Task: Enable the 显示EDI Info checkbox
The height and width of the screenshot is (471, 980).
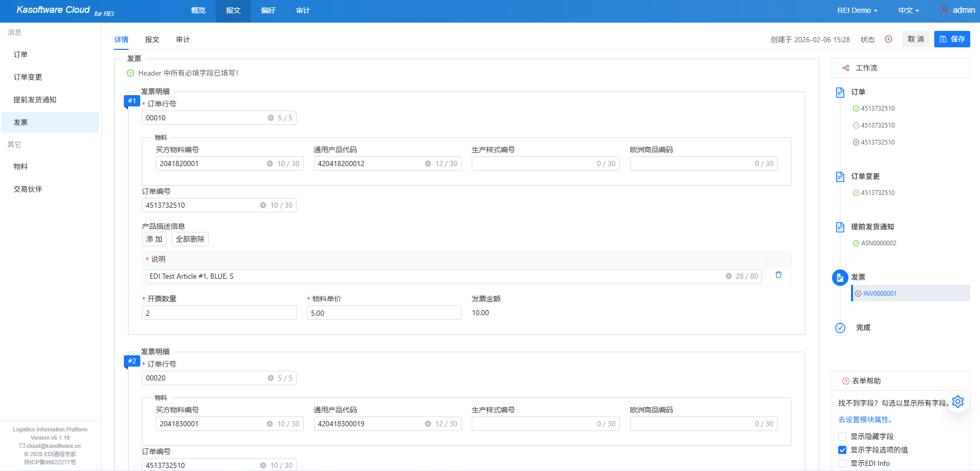Action: [x=842, y=463]
